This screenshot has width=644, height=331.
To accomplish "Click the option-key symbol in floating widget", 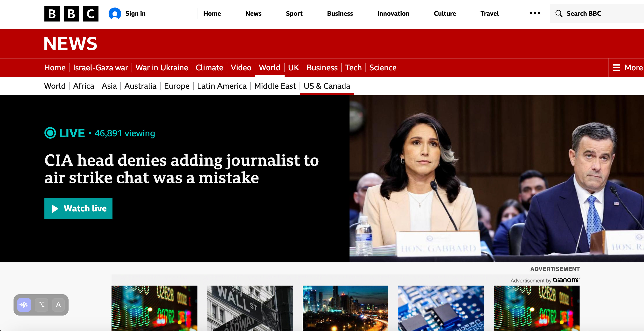I will 42,304.
